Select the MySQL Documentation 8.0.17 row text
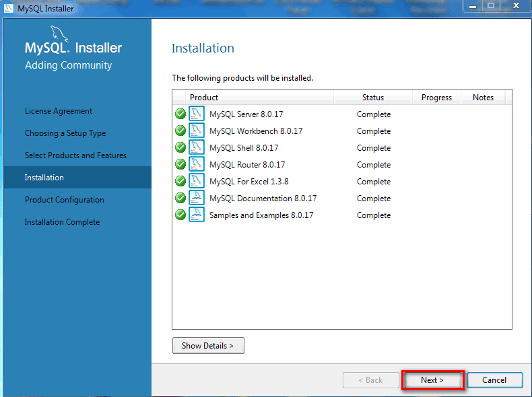This screenshot has width=532, height=397. [x=263, y=199]
